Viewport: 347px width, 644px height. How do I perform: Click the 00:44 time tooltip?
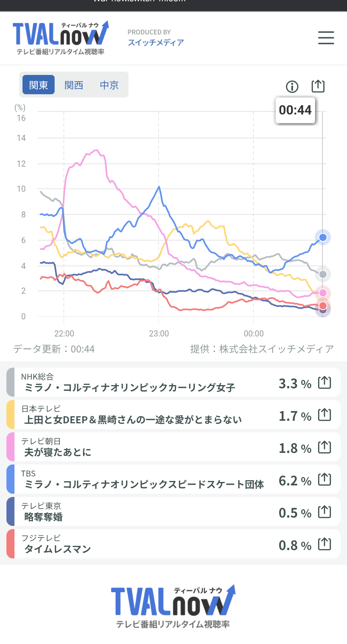point(295,110)
